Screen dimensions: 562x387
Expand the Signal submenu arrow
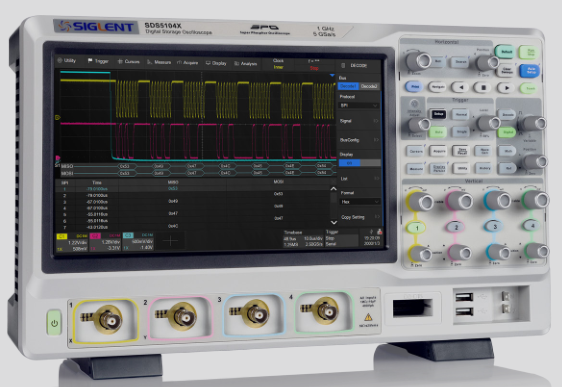coord(376,121)
